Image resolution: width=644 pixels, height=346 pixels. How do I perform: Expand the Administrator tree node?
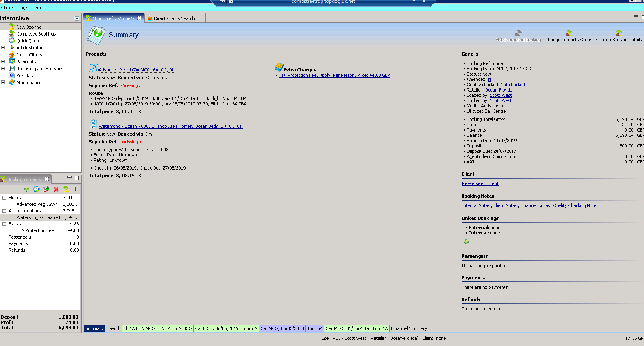click(x=3, y=47)
